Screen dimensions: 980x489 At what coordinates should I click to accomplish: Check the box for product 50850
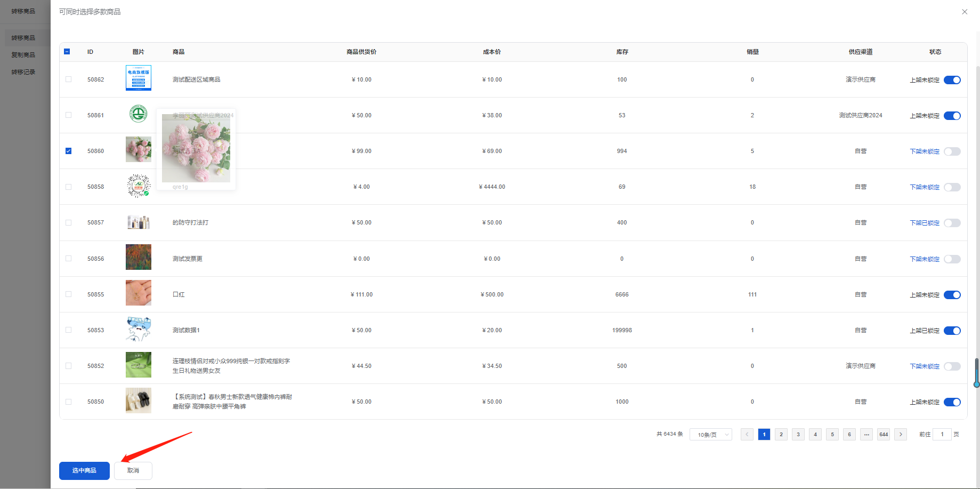68,402
